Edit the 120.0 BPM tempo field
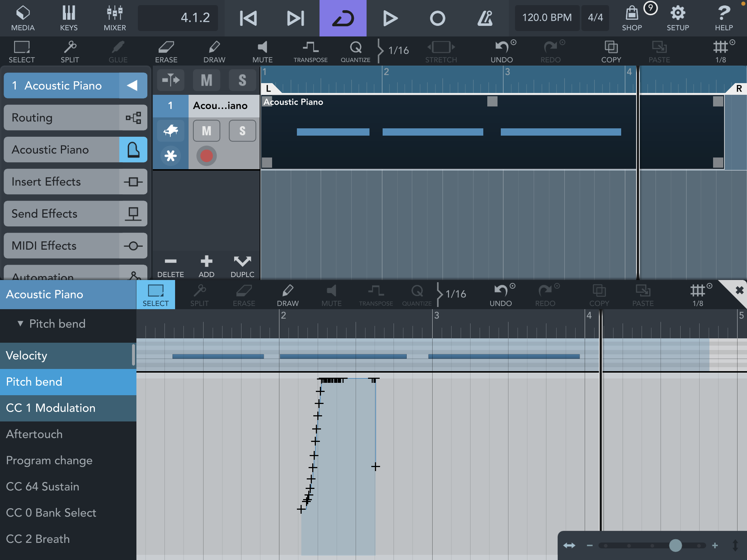Viewport: 747px width, 560px height. click(547, 17)
